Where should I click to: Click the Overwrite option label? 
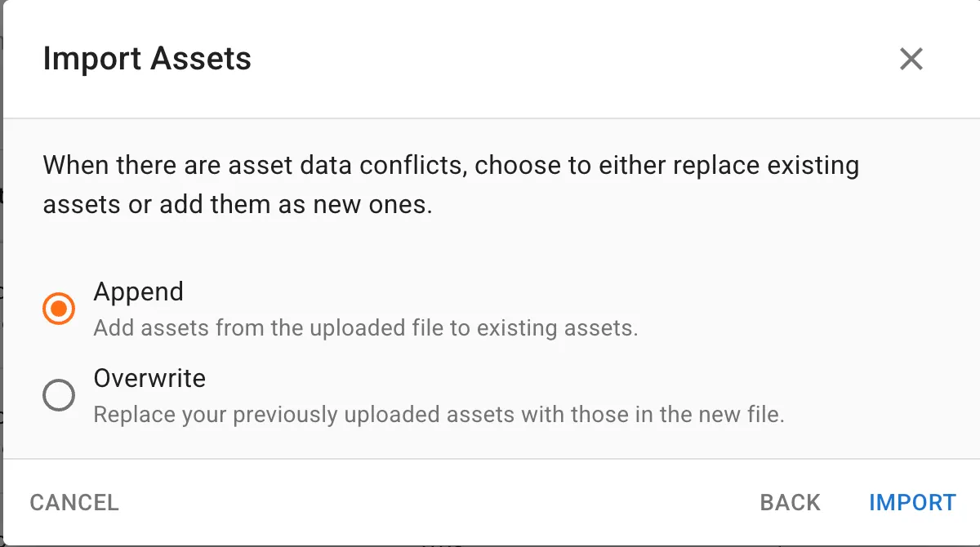click(149, 378)
